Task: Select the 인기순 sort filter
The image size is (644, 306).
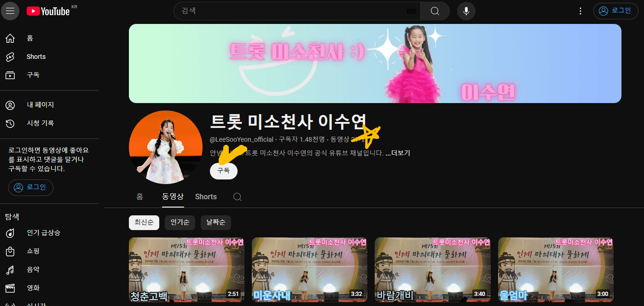Action: [x=180, y=222]
